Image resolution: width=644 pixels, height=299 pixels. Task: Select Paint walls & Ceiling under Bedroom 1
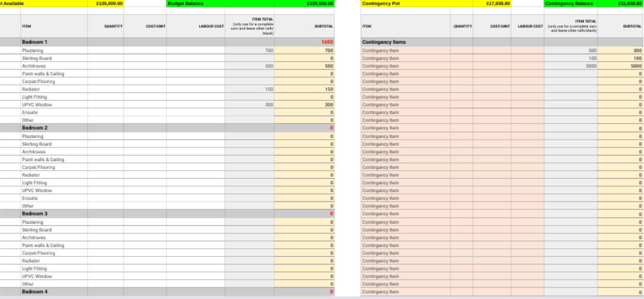[43, 73]
